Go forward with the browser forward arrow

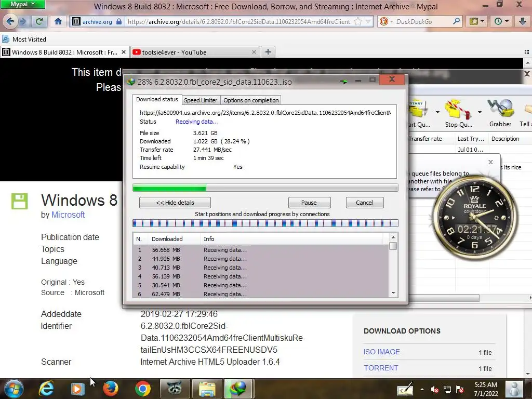pyautogui.click(x=23, y=22)
